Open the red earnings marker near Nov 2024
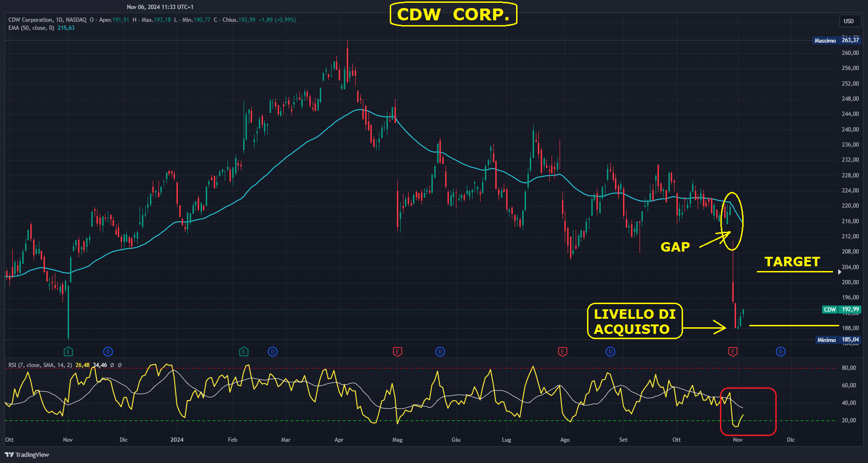 click(x=733, y=351)
